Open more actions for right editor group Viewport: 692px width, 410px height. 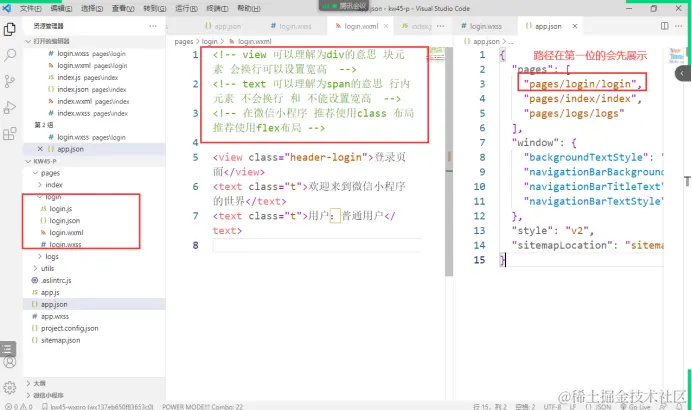click(x=678, y=26)
